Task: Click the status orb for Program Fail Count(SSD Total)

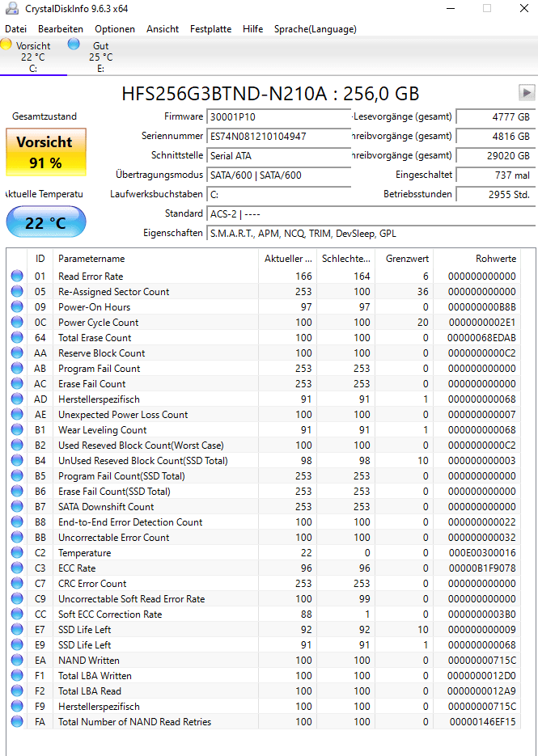Action: [x=17, y=476]
